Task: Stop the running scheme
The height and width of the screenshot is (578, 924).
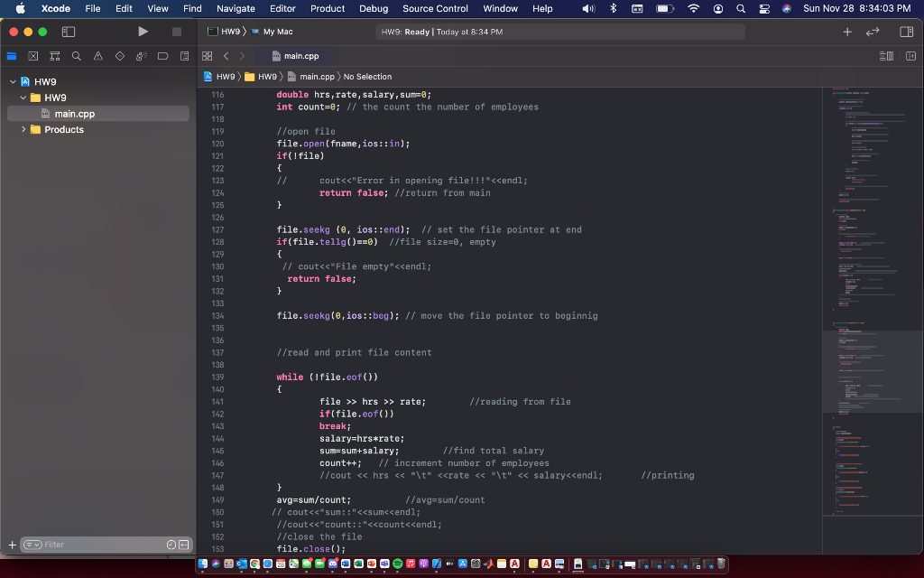Action: pyautogui.click(x=176, y=32)
